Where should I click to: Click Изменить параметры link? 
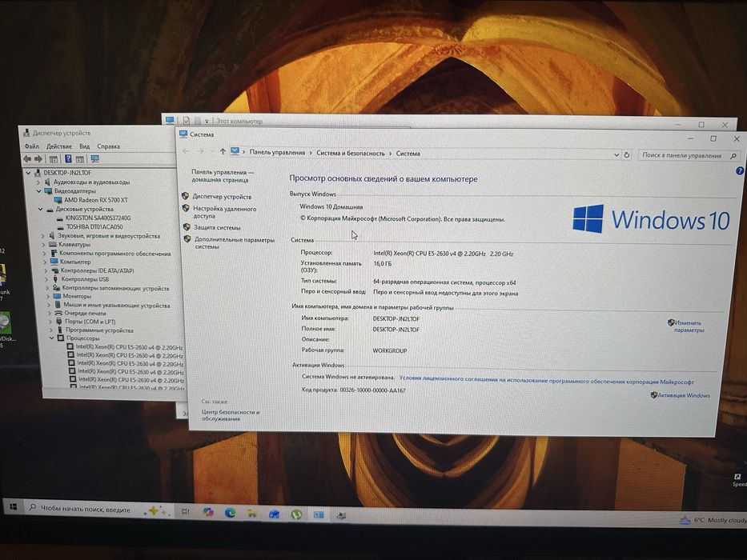[689, 326]
